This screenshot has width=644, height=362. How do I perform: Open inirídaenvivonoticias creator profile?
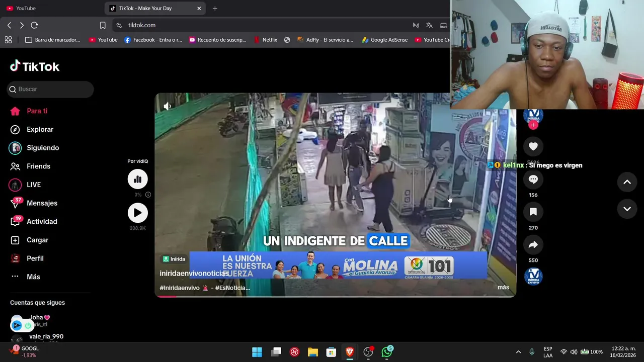(x=194, y=273)
